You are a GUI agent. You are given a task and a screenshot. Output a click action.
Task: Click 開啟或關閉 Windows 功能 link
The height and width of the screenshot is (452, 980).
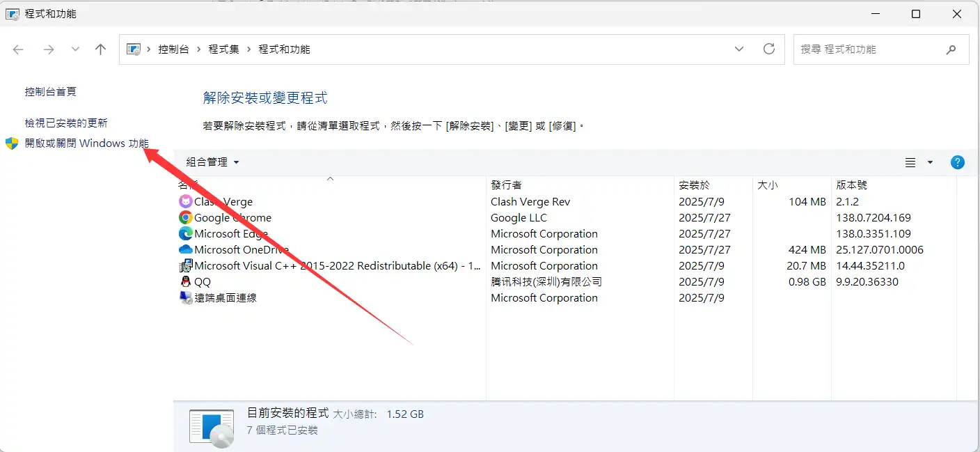pyautogui.click(x=86, y=143)
